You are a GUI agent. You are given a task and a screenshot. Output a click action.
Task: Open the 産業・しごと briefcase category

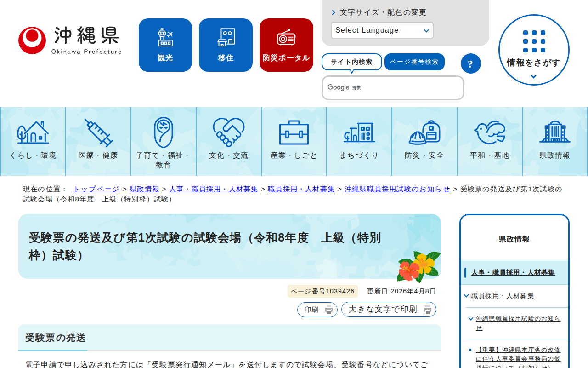point(294,141)
